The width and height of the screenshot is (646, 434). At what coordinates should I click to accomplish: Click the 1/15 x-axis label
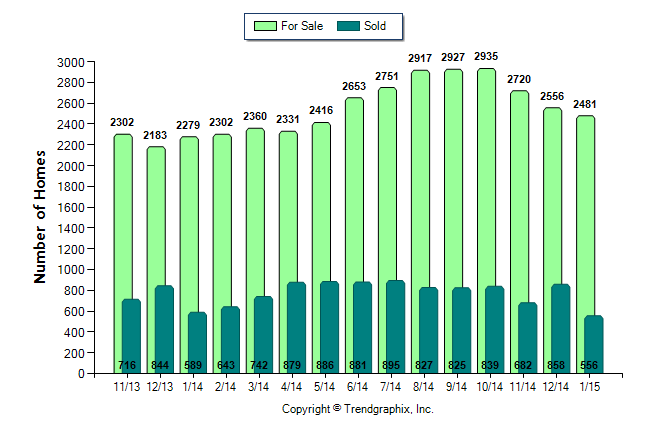[x=593, y=386]
